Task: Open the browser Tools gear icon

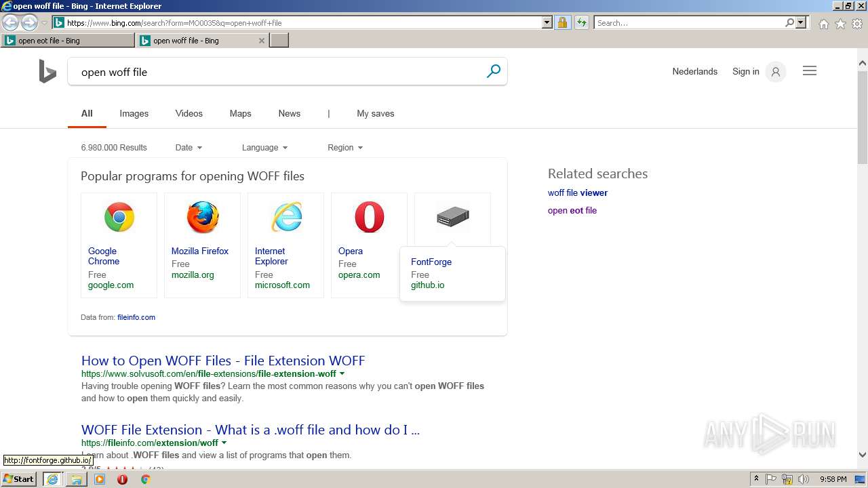Action: tap(857, 24)
